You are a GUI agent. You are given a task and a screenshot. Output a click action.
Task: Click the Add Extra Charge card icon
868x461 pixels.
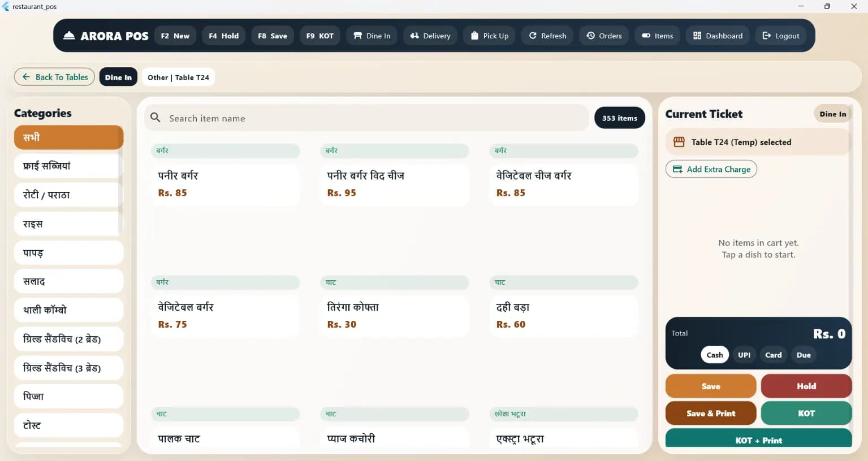click(677, 169)
